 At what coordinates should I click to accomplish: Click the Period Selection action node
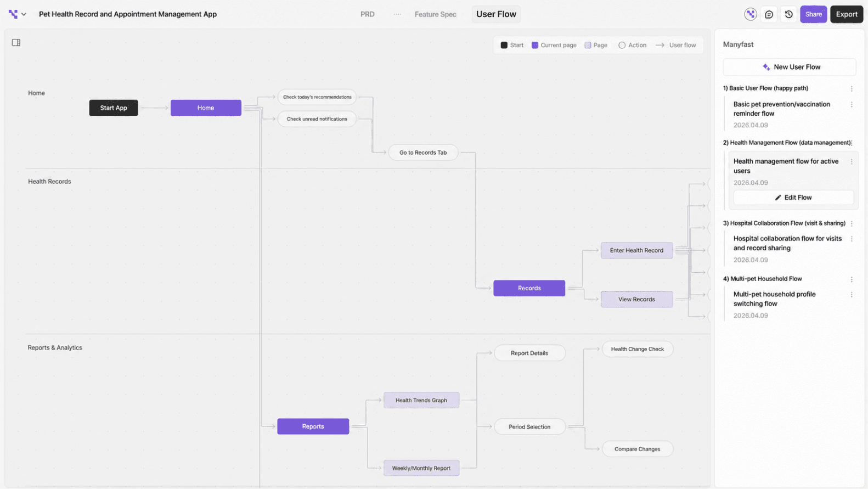click(x=529, y=427)
